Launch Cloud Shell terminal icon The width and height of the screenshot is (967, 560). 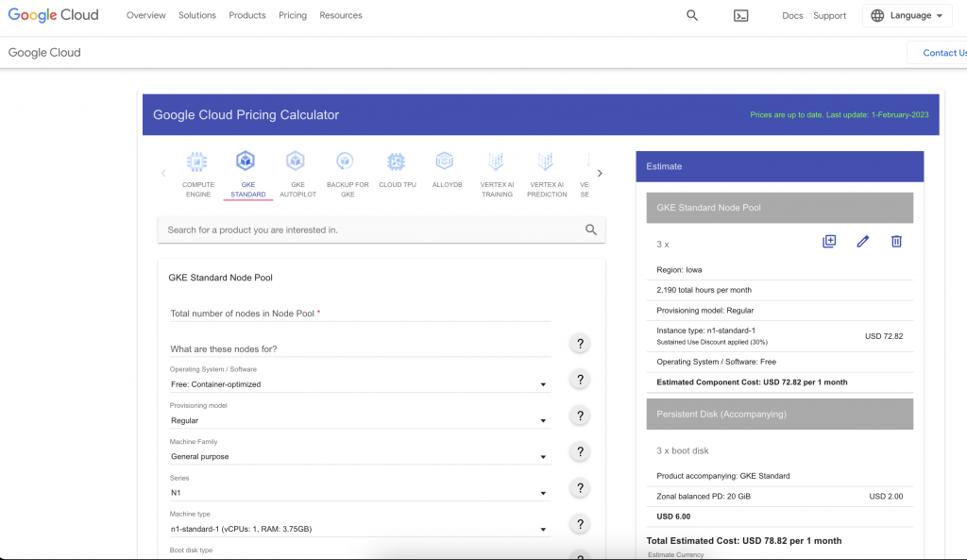(741, 16)
